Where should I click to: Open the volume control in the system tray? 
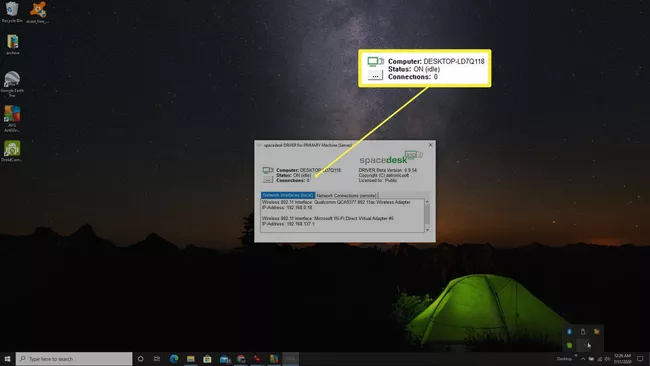pyautogui.click(x=607, y=359)
